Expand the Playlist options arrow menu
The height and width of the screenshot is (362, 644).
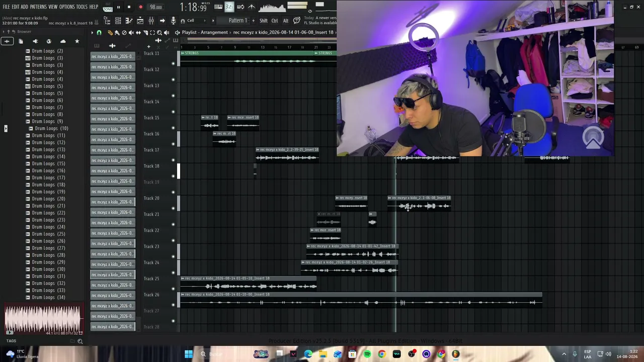(92, 33)
